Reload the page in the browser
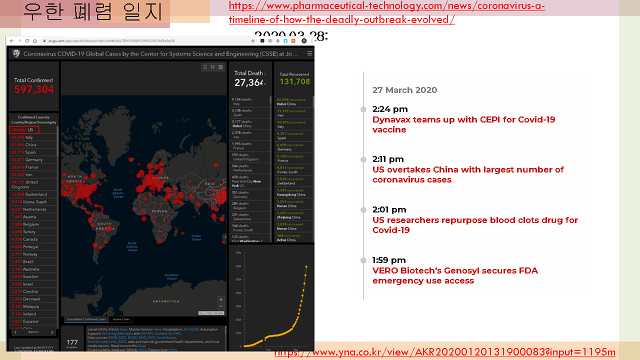The height and width of the screenshot is (360, 640). [27, 41]
